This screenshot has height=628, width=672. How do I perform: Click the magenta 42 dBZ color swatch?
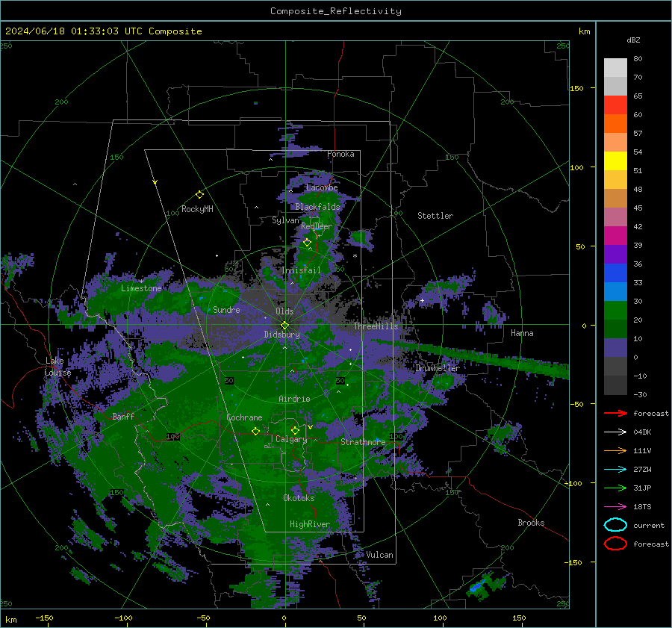click(615, 236)
